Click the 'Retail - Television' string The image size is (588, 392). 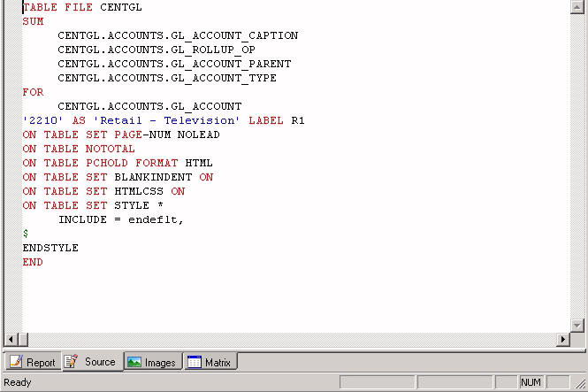pos(166,120)
